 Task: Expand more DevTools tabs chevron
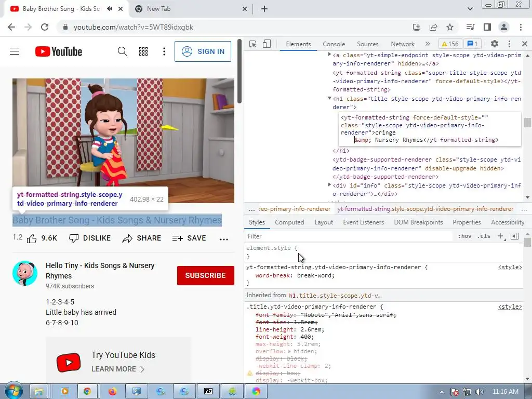428,44
